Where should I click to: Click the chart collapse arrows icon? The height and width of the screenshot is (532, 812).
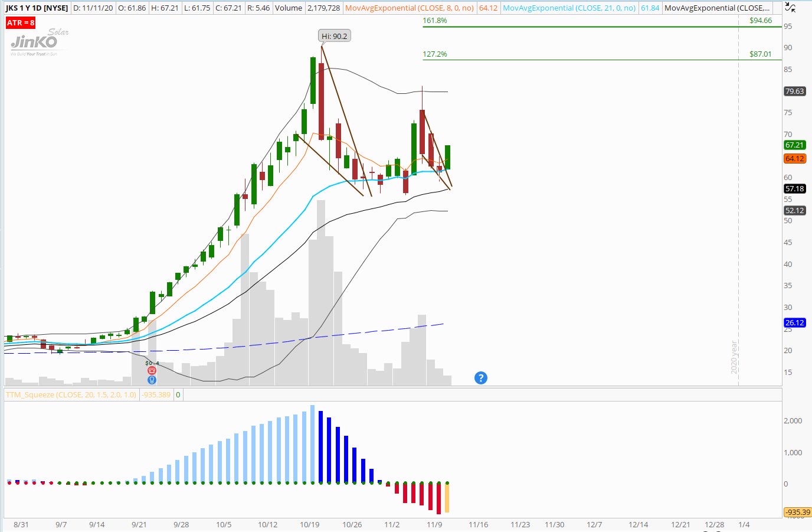[x=790, y=8]
